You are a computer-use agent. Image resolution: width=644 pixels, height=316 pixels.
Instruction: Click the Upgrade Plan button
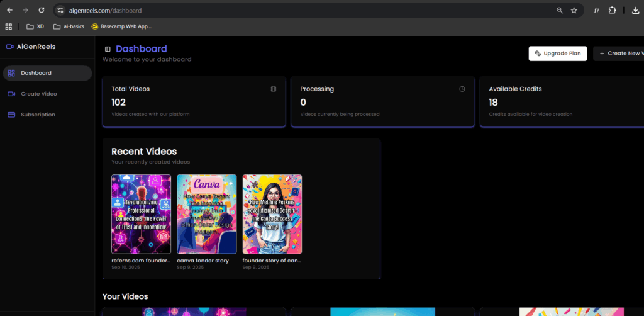(557, 54)
